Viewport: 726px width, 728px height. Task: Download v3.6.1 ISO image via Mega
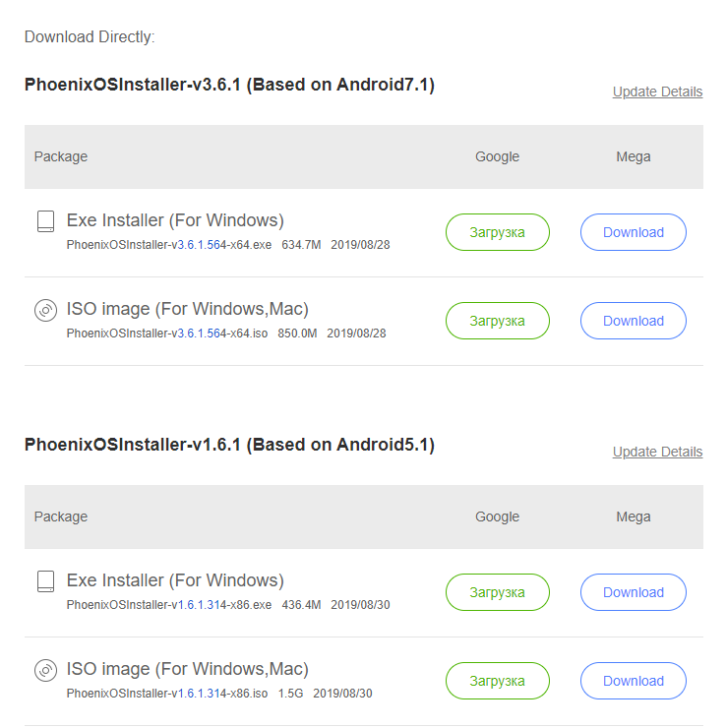point(633,321)
